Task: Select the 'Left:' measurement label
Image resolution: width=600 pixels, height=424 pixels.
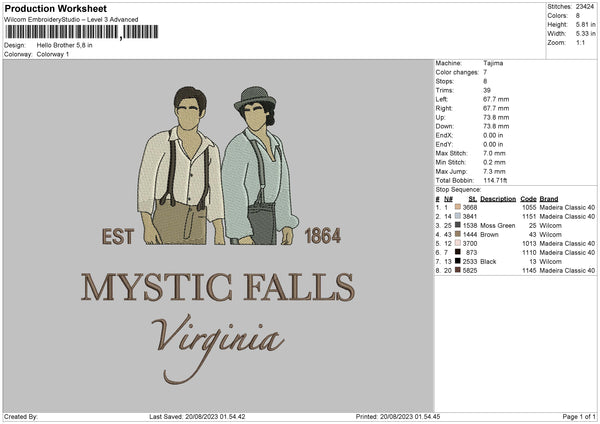Action: tap(442, 99)
